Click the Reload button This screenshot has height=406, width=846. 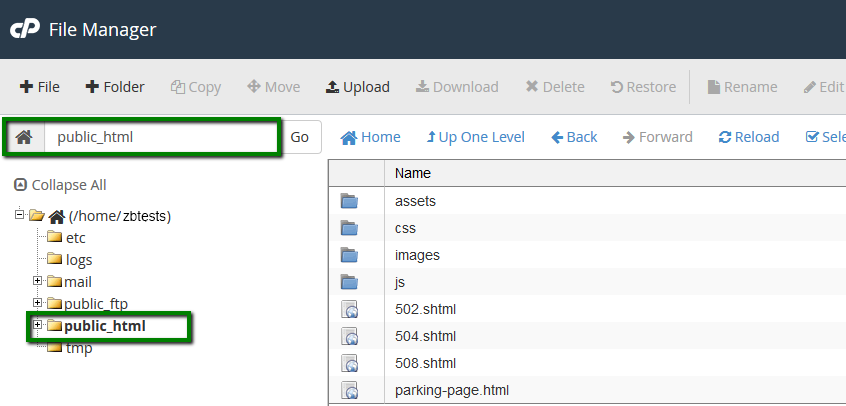[748, 137]
